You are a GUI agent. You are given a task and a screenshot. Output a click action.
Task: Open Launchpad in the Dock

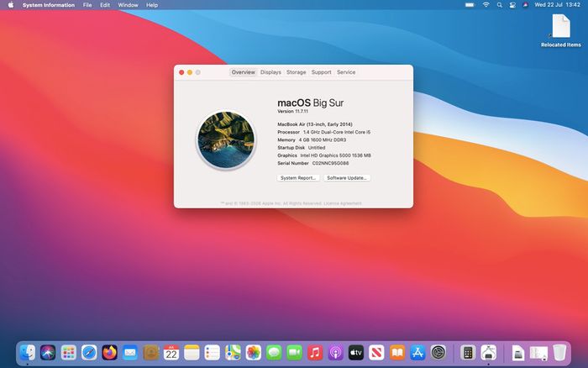point(69,353)
